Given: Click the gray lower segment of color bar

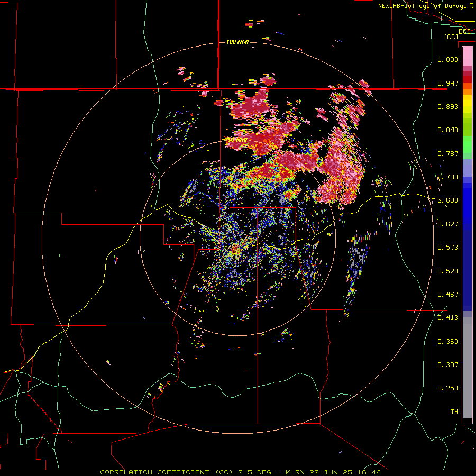Looking at the screenshot, I should point(467,368).
